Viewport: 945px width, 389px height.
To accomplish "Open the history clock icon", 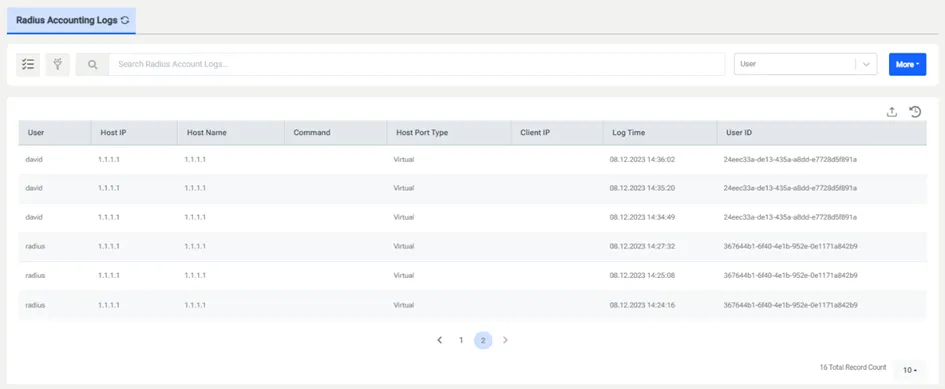I will pyautogui.click(x=915, y=112).
